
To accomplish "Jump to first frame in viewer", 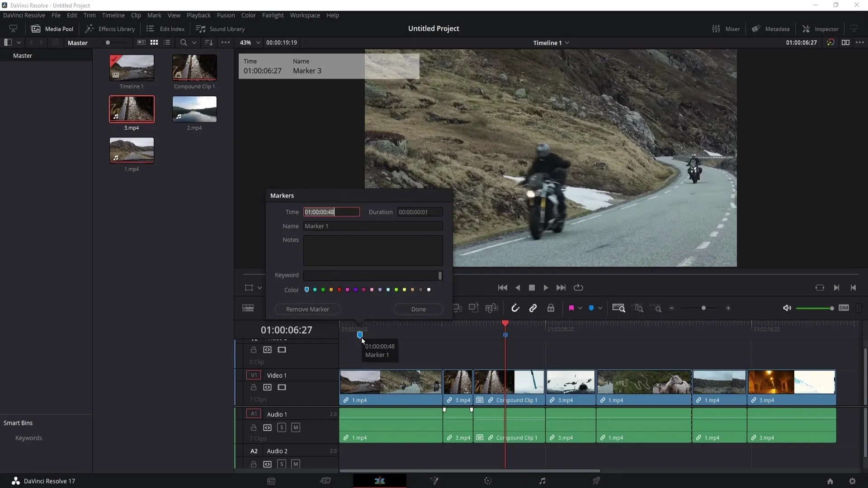I will coord(502,288).
